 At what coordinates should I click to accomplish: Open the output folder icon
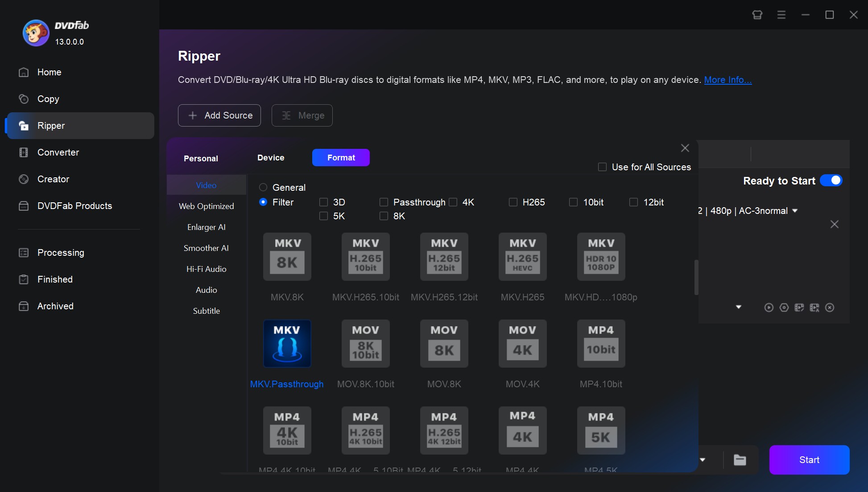pyautogui.click(x=740, y=460)
